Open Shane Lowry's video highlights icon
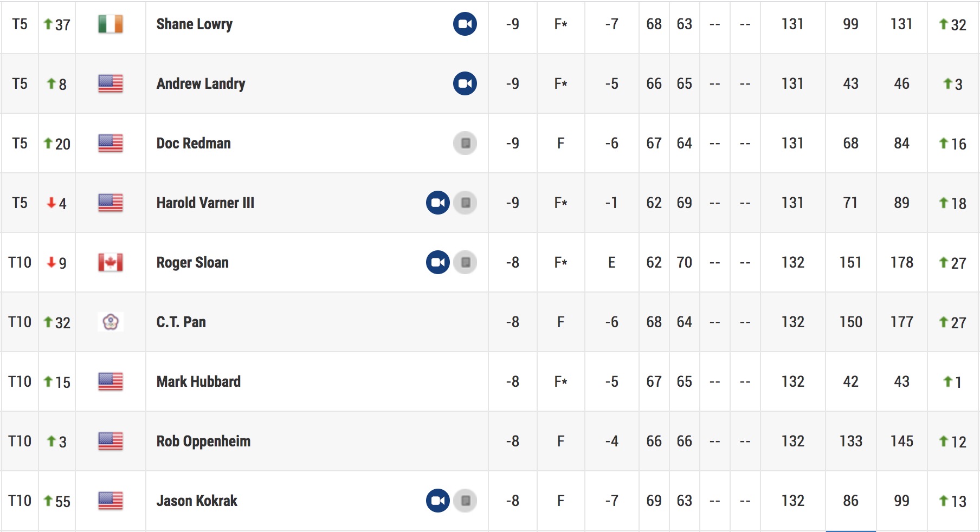This screenshot has width=980, height=532. 465,24
